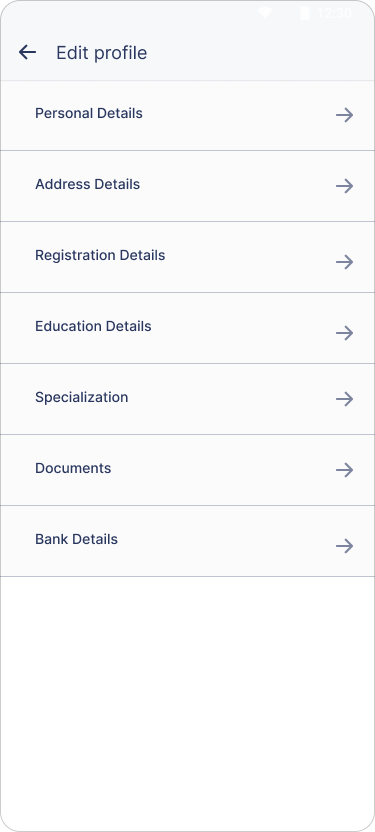The height and width of the screenshot is (832, 375).
Task: Click the arrow icon next to Registration Details
Action: click(344, 262)
